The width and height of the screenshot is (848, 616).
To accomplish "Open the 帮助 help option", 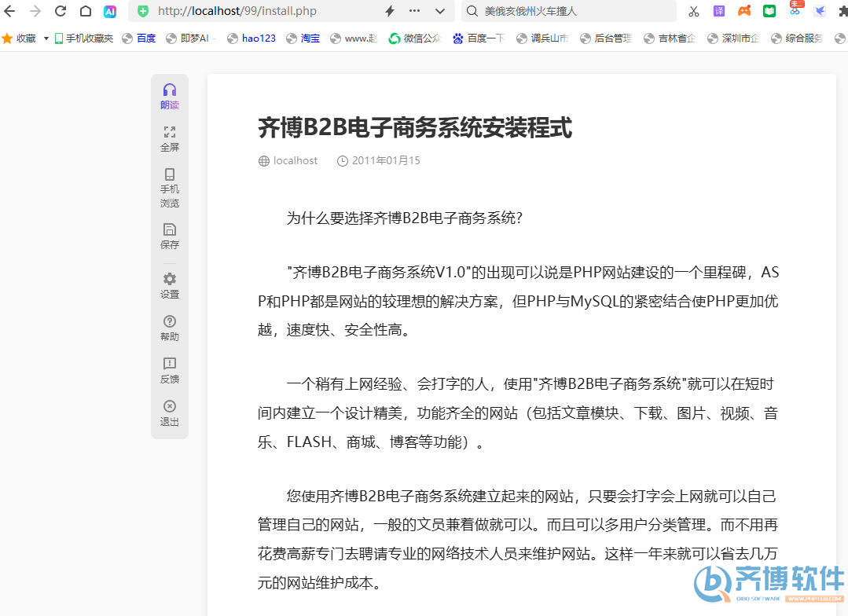I will pos(170,328).
